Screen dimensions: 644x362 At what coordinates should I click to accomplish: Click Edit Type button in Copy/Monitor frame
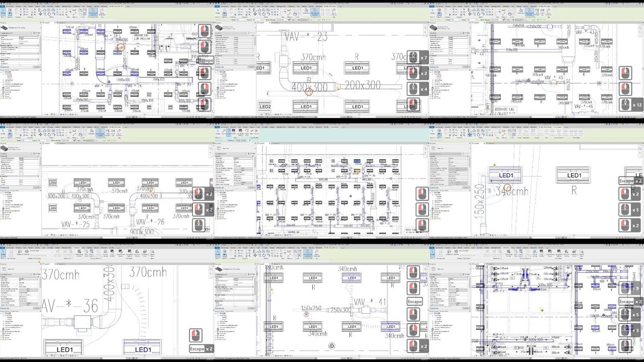252,153
